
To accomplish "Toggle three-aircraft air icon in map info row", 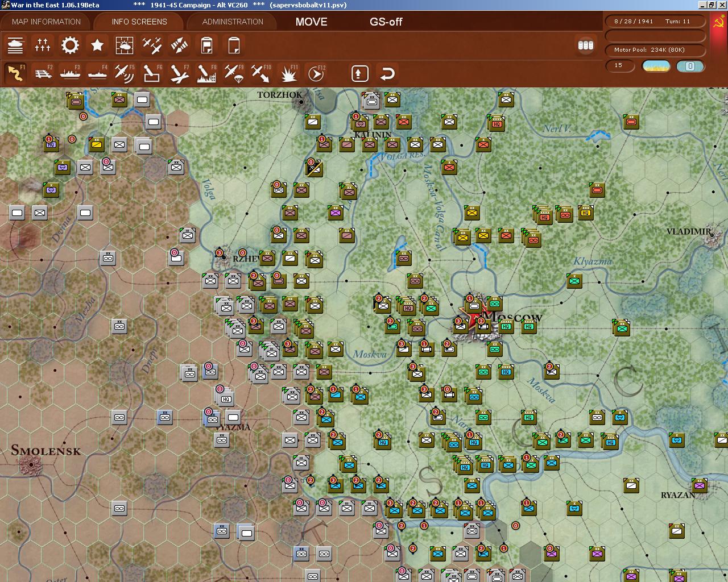I will click(x=152, y=45).
